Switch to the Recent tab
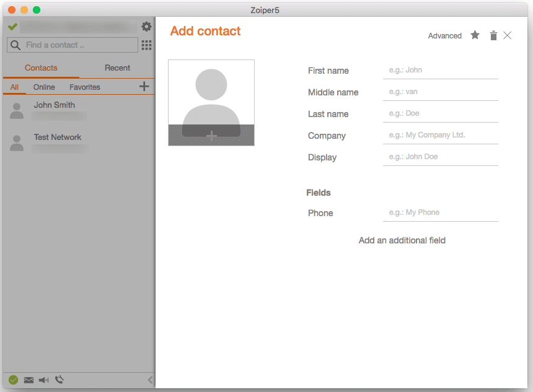533x392 pixels. 117,68
